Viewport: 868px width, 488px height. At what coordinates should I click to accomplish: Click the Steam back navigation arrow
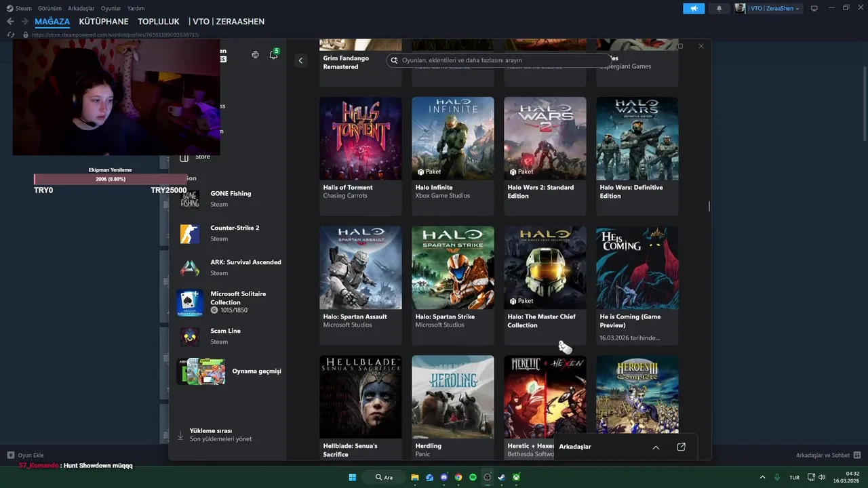click(x=10, y=22)
